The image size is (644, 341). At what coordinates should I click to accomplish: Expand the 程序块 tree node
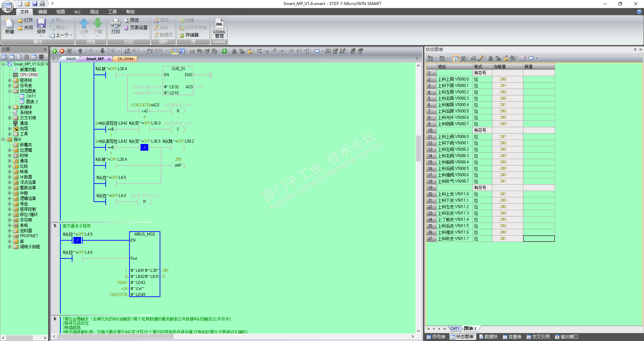point(10,80)
